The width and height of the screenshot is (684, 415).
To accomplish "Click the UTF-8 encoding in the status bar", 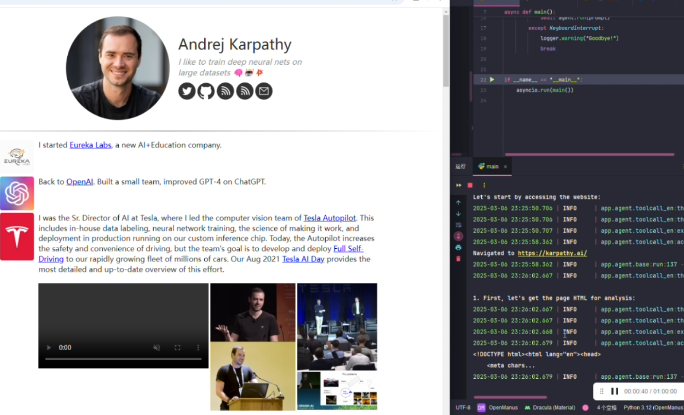I will tap(463, 408).
